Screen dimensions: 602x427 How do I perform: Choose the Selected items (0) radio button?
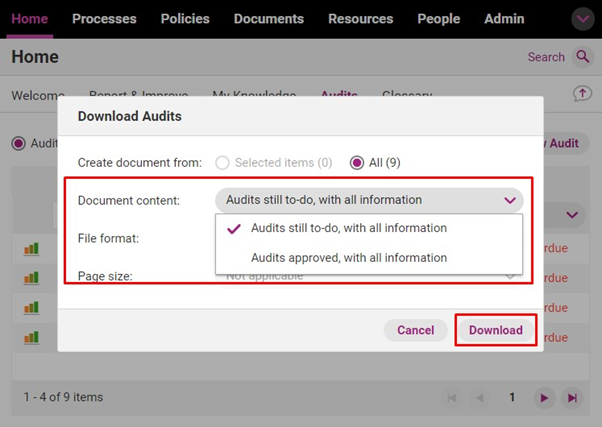click(223, 162)
